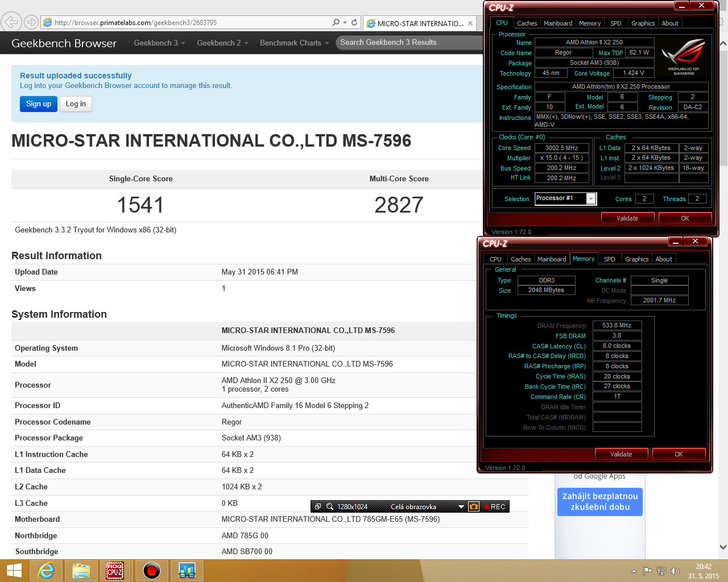Click the Multi-Core Score 2827
Image resolution: width=728 pixels, height=582 pixels.
pos(399,205)
